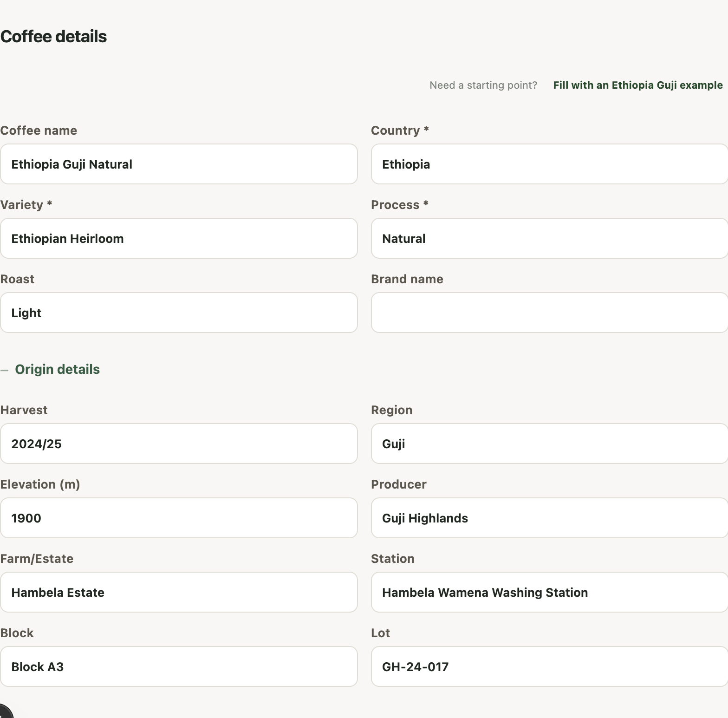Click the 'Need a starting point?' text

pyautogui.click(x=483, y=85)
